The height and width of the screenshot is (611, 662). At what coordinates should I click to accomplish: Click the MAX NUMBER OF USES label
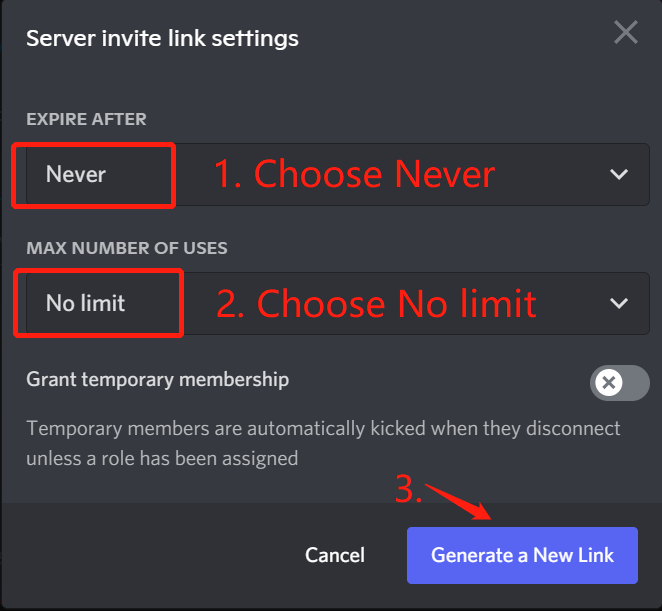click(x=127, y=247)
